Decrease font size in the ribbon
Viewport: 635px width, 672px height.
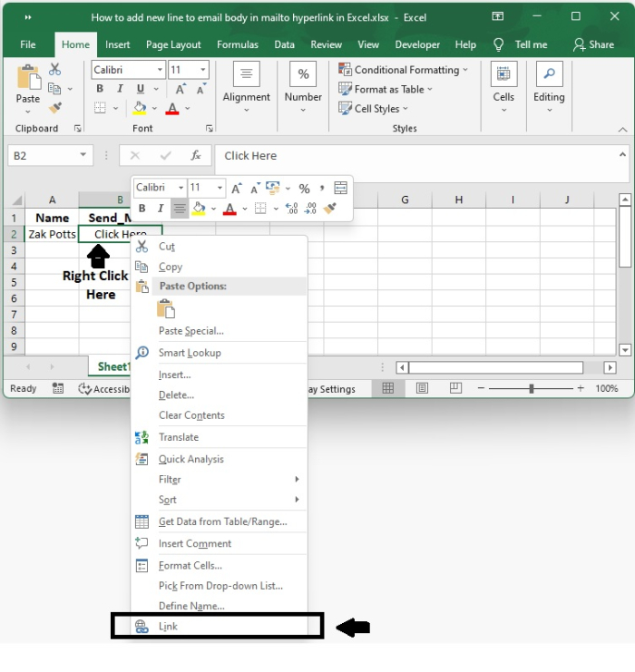tap(200, 89)
